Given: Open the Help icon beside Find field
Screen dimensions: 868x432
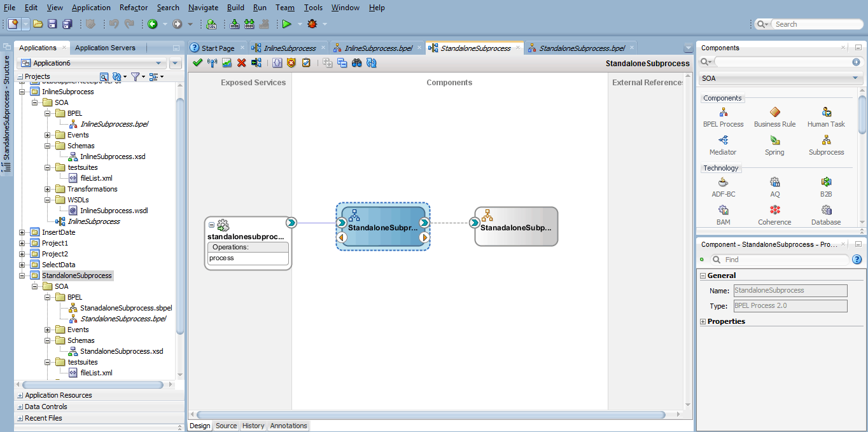Looking at the screenshot, I should (x=857, y=260).
